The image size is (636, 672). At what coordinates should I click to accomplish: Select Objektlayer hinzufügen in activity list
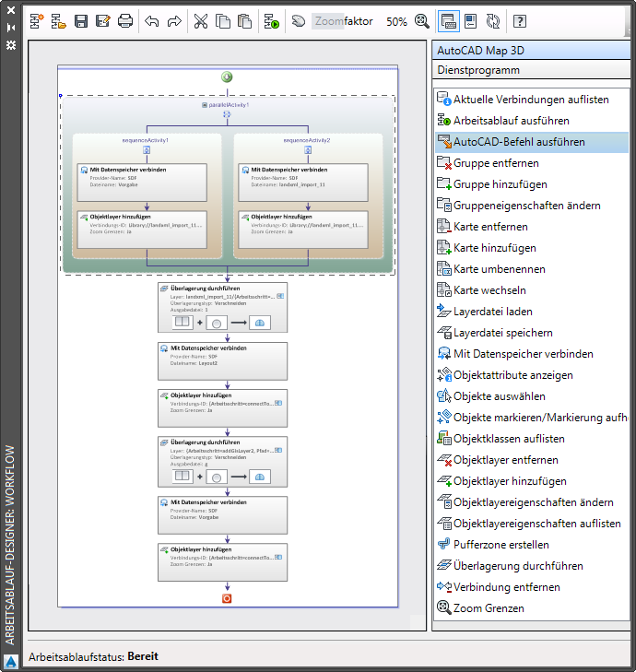click(532, 481)
